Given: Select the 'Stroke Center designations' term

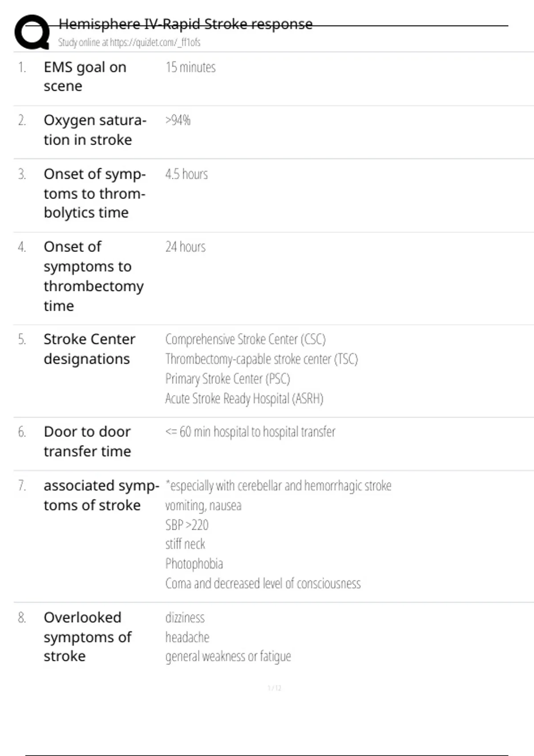Looking at the screenshot, I should tap(89, 349).
